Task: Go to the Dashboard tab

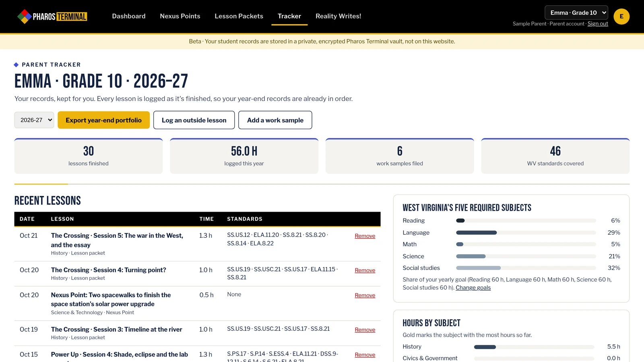Action: click(x=129, y=16)
